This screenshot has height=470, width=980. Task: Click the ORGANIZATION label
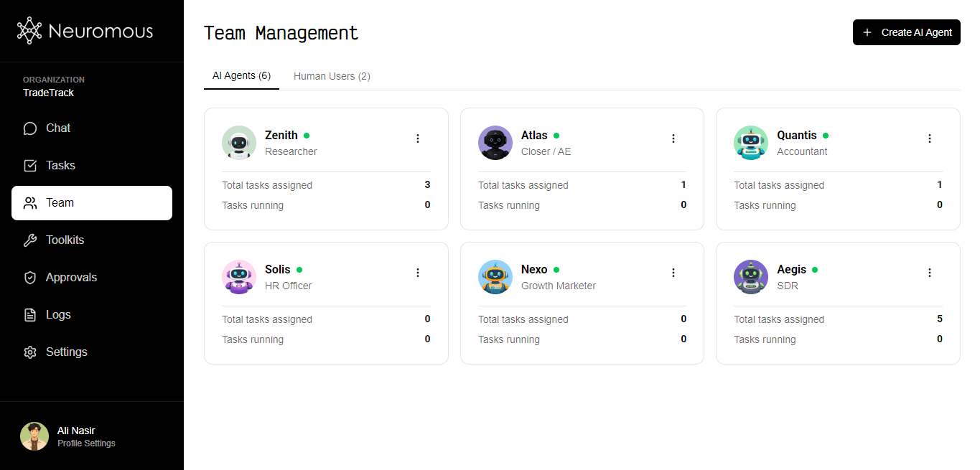tap(54, 80)
